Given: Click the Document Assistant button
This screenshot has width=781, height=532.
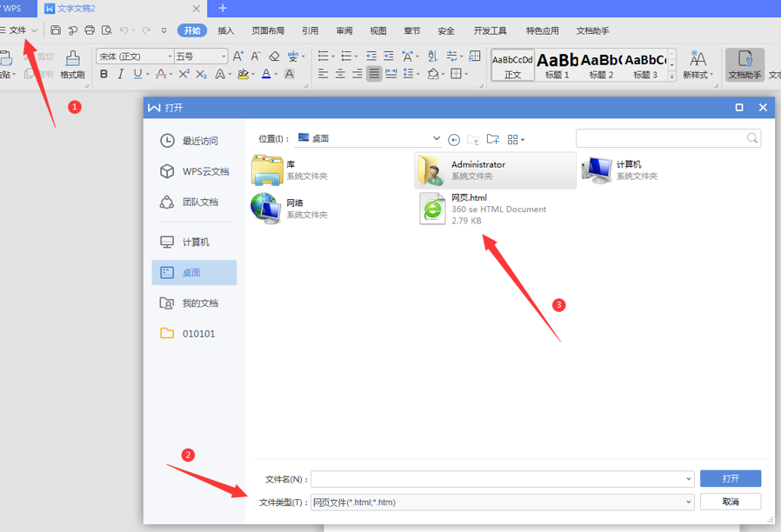Looking at the screenshot, I should click(744, 64).
